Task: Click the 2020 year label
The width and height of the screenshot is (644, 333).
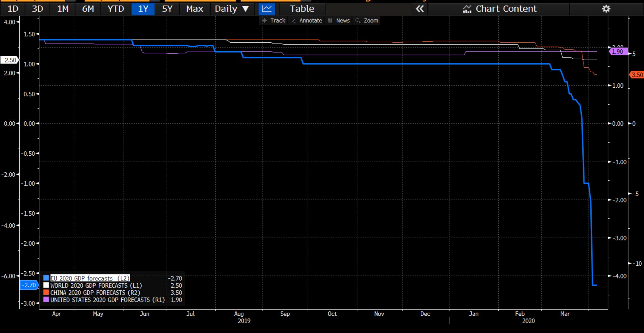Action: (x=528, y=321)
